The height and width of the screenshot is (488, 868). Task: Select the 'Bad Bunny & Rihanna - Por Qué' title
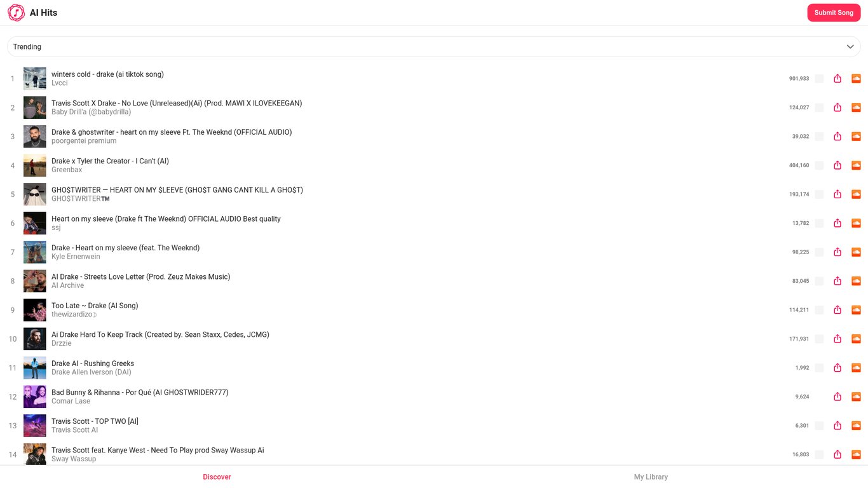point(140,392)
